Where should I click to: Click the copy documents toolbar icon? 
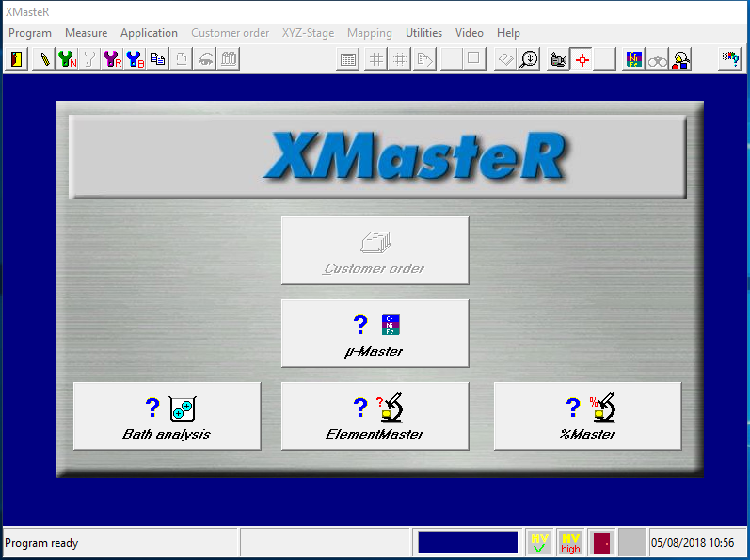point(158,59)
